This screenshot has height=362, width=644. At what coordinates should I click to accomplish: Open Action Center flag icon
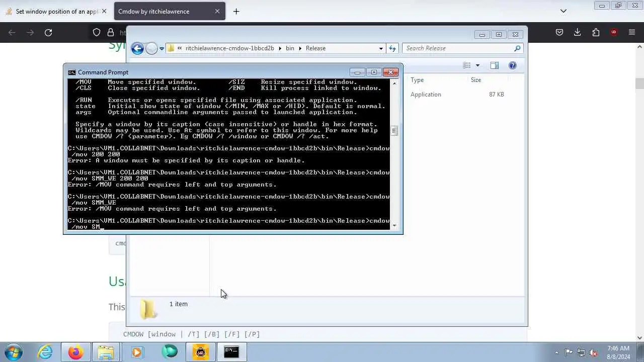(x=569, y=352)
